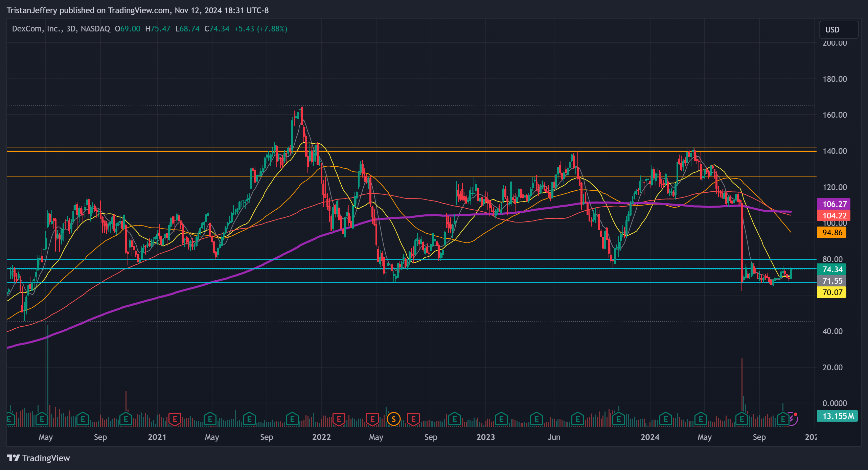Viewport: 868px width, 470px height.
Task: Click the 140.00 price axis label
Action: pyautogui.click(x=835, y=151)
